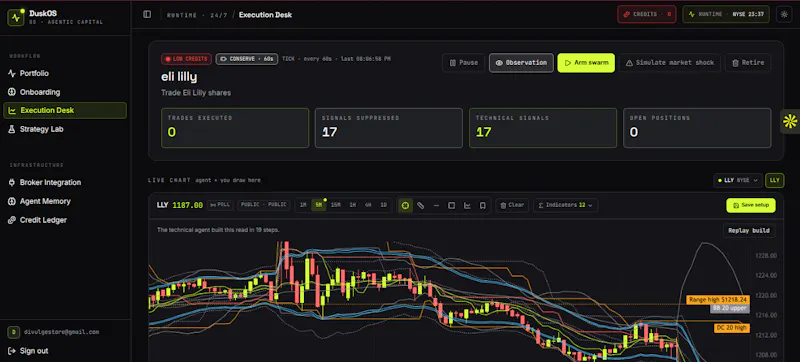Expand the Indicators 12 dropdown
Screen dimensions: 800x362
point(566,205)
